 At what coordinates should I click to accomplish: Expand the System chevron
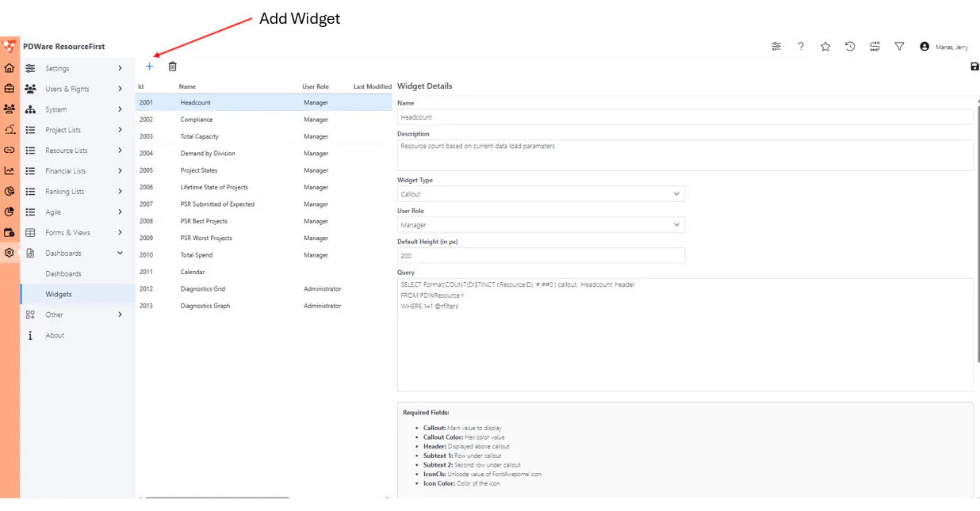(x=121, y=109)
